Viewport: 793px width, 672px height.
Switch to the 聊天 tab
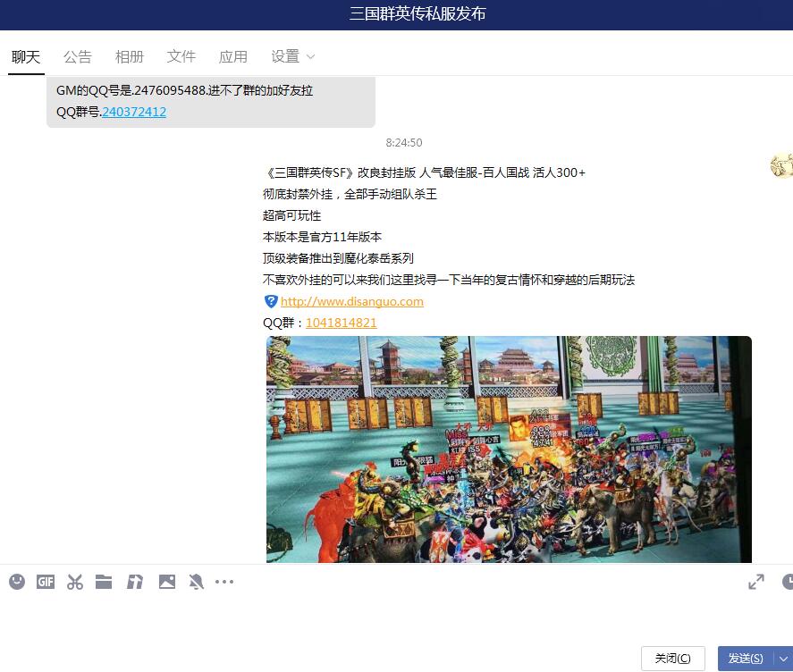(26, 56)
